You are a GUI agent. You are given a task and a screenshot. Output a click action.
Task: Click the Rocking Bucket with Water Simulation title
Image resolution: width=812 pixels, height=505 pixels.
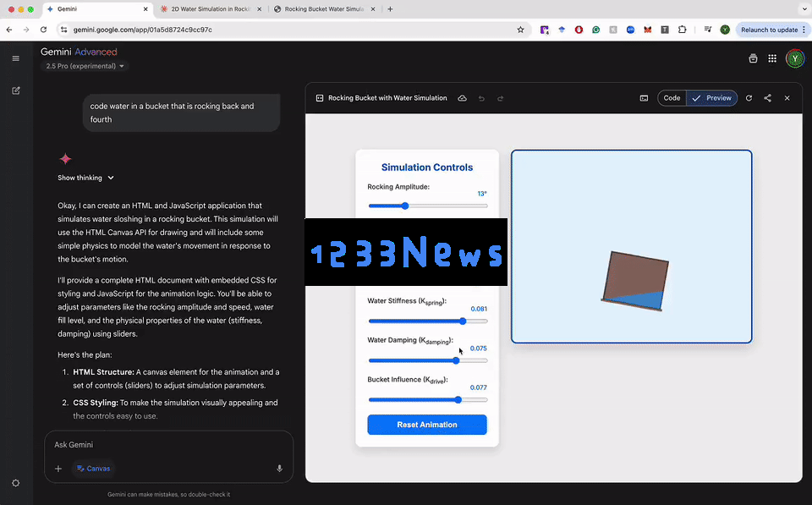point(387,98)
